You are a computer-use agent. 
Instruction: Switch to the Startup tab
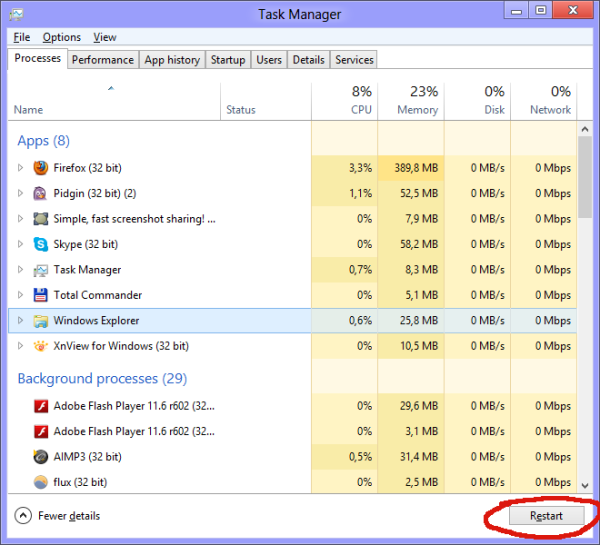[x=228, y=60]
